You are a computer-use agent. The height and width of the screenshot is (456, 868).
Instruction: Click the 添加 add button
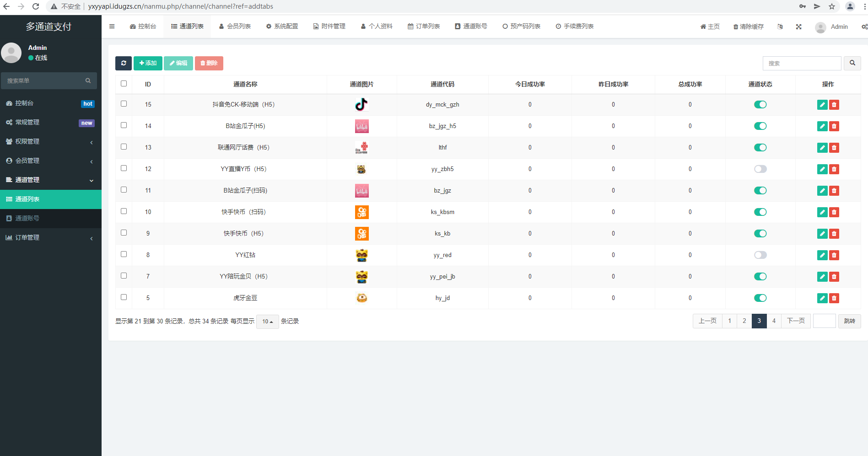coord(148,63)
